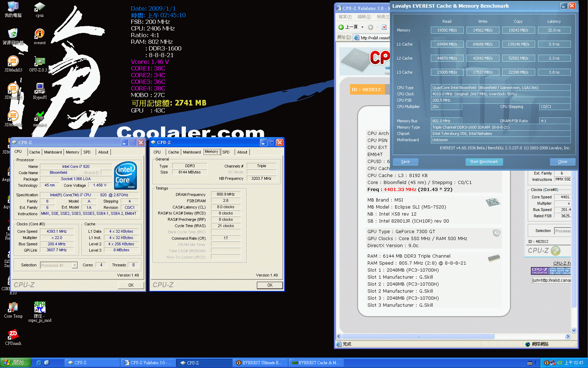Click Internet Explorer quick launch icon
Viewport: 588px width, 368px height.
pyautogui.click(x=39, y=363)
